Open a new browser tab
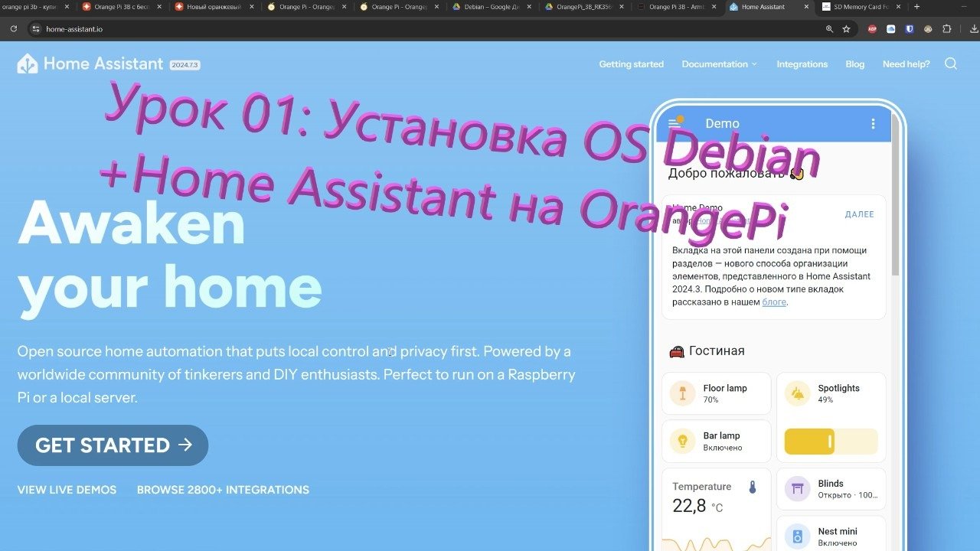The image size is (980, 551). [916, 7]
